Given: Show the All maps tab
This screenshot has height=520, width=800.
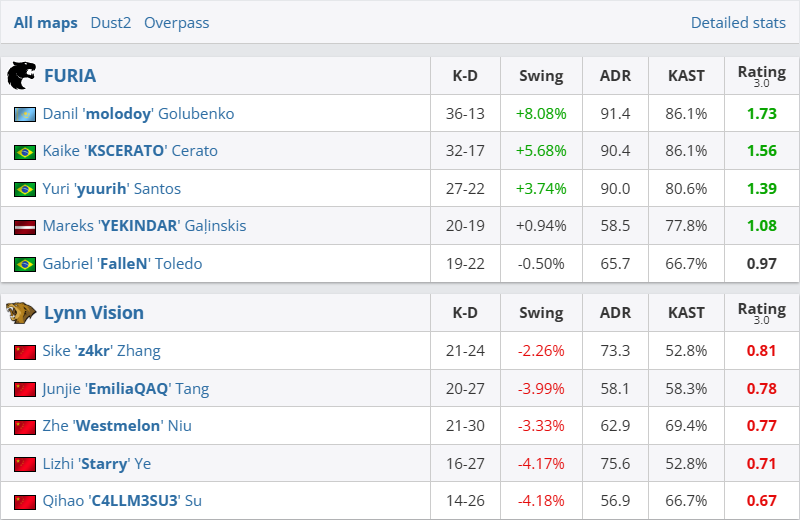Looking at the screenshot, I should [46, 23].
